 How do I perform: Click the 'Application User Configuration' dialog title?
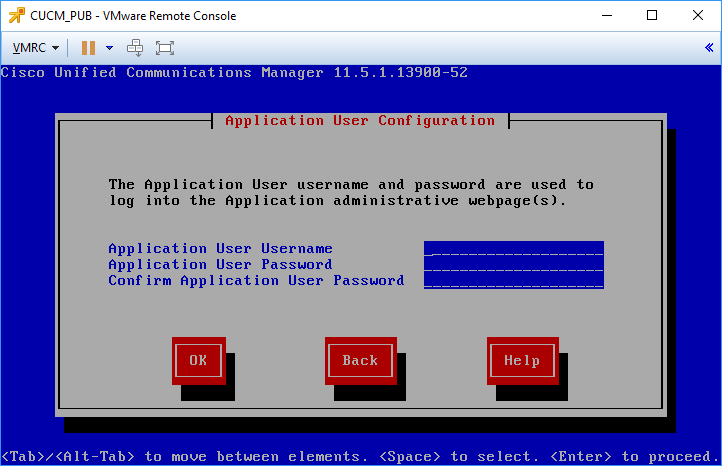tap(360, 121)
